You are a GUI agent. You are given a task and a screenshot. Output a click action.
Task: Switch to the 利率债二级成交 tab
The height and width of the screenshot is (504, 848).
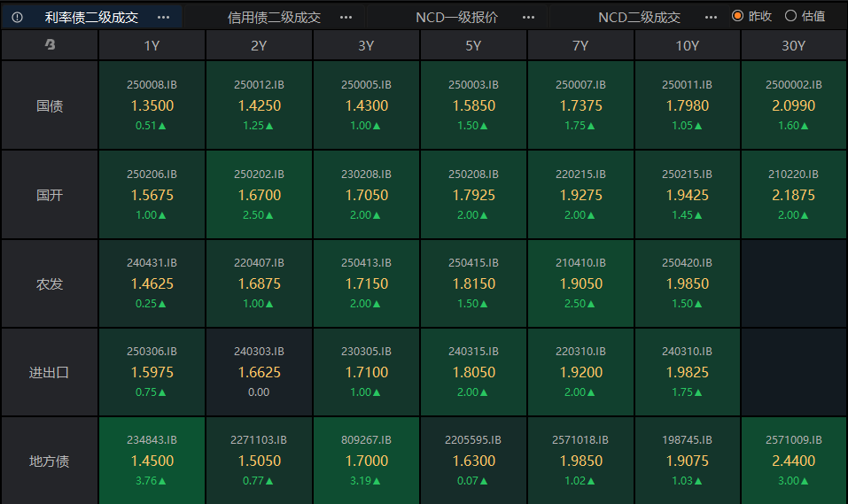pos(91,18)
